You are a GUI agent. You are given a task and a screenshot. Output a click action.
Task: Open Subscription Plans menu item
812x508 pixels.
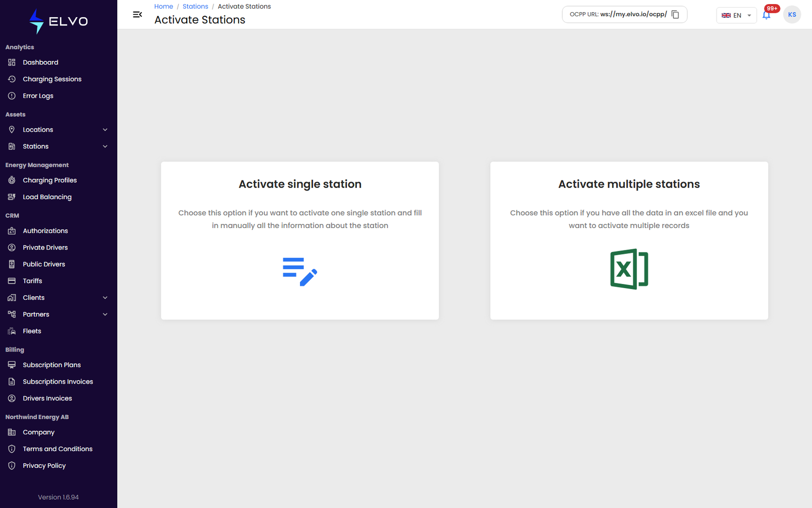pyautogui.click(x=58, y=365)
